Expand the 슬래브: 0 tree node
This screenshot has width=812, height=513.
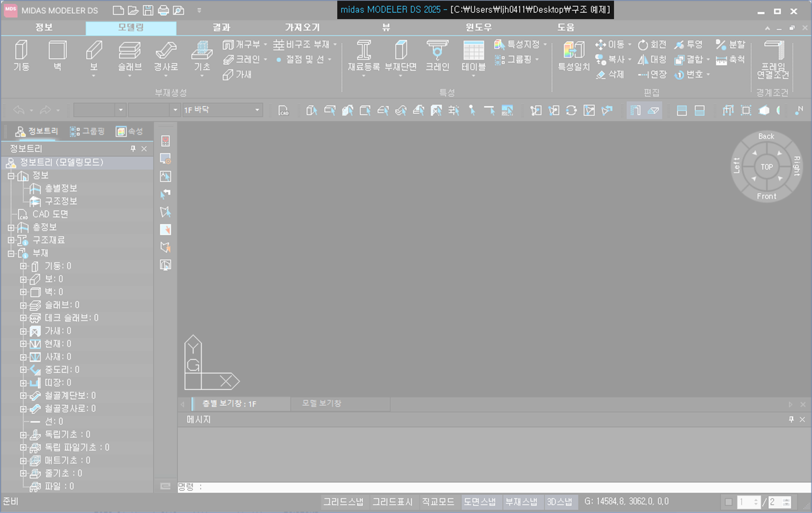pyautogui.click(x=23, y=305)
